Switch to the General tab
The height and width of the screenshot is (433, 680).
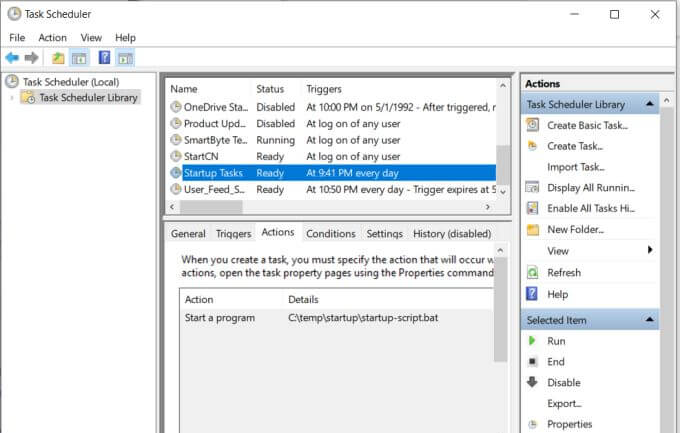point(188,234)
